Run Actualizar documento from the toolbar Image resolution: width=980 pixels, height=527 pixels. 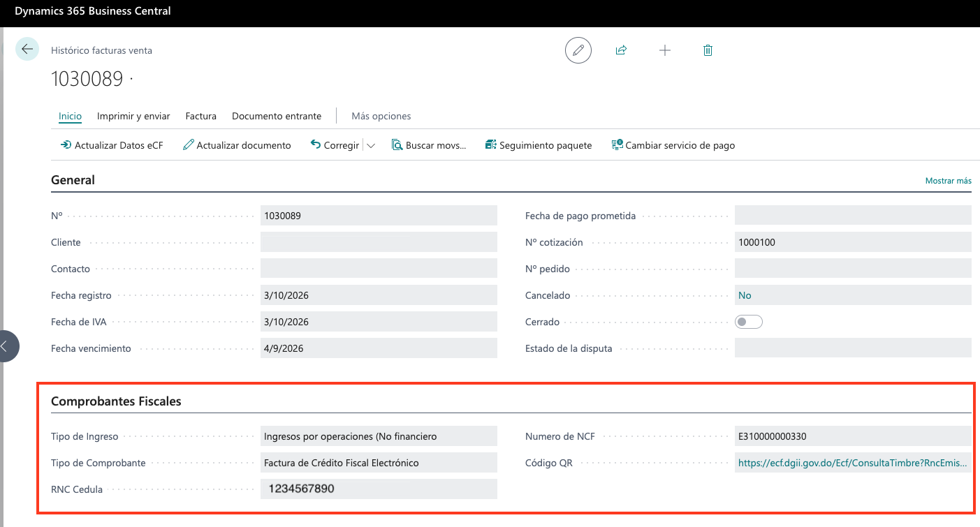point(237,144)
